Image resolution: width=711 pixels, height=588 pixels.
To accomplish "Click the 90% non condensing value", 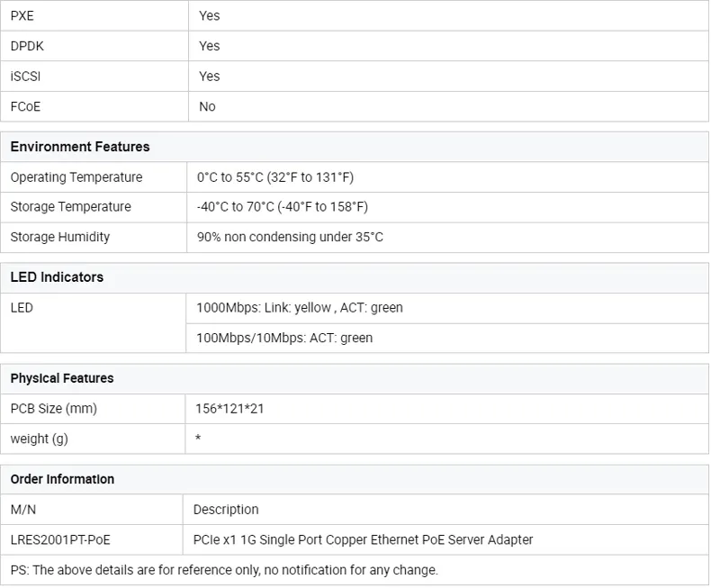I will coord(290,237).
